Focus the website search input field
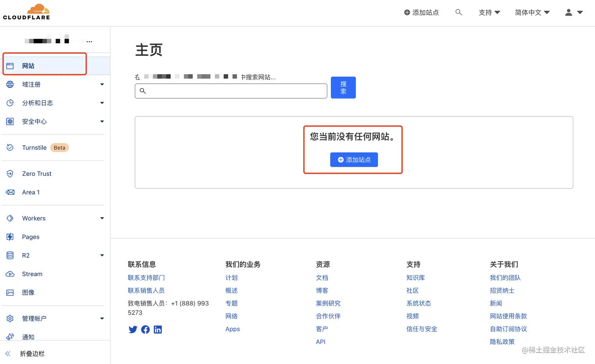Viewport: 595px width, 364px height. 231,91
